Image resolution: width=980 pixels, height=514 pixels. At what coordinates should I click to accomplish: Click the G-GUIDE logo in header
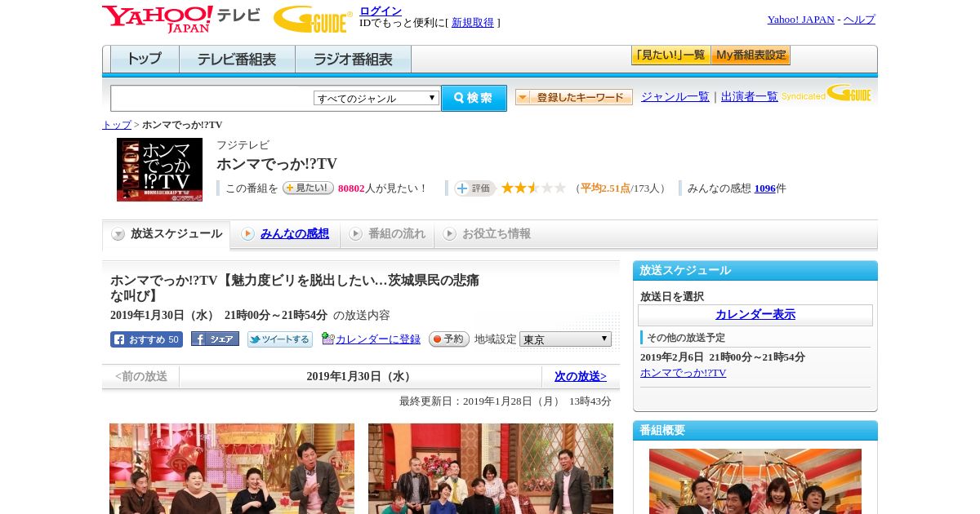313,19
